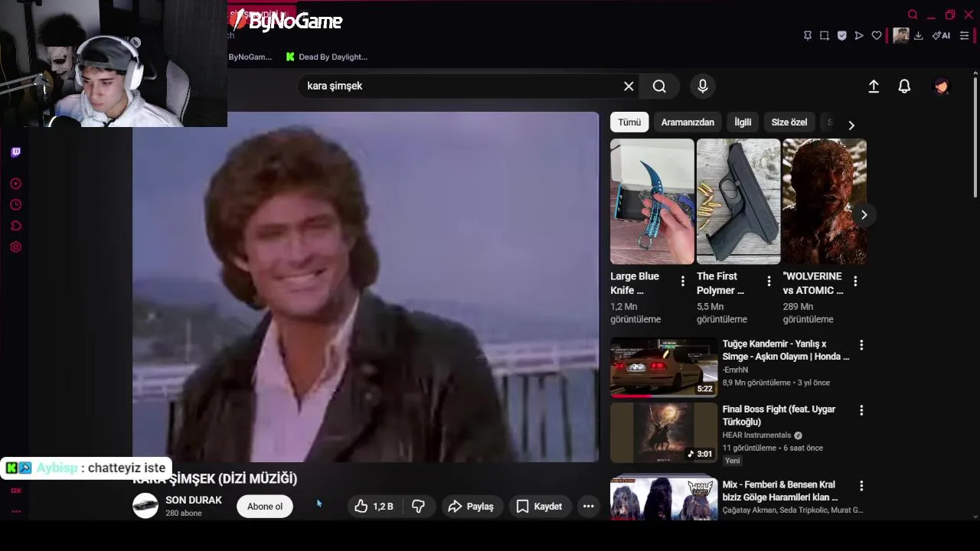980x551 pixels.
Task: Open Twitch from the browser sidebar
Action: pyautogui.click(x=15, y=152)
